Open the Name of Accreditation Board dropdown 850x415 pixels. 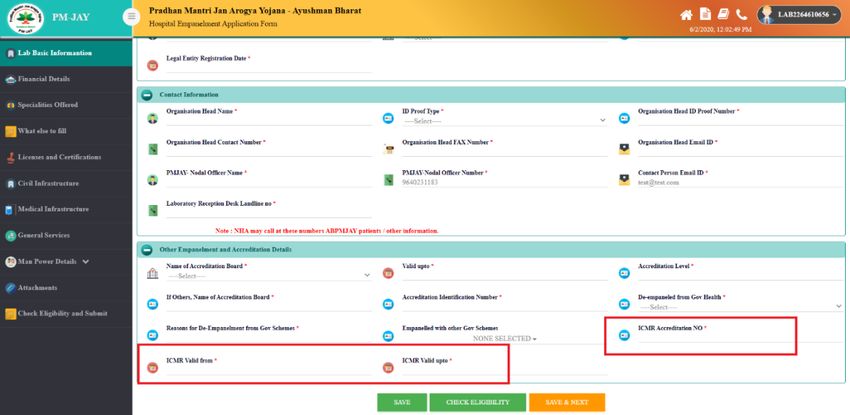click(268, 276)
